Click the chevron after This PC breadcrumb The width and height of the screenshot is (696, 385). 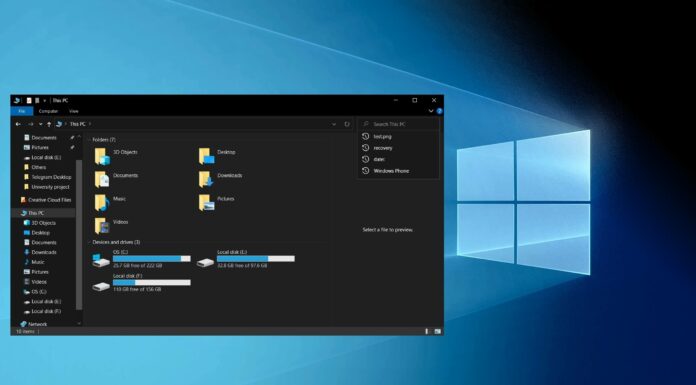click(90, 124)
